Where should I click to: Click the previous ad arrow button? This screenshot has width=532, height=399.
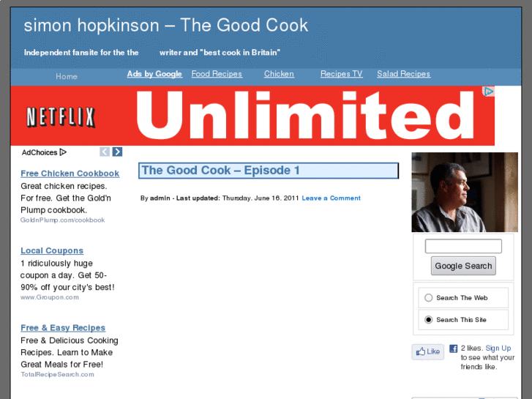pyautogui.click(x=105, y=152)
